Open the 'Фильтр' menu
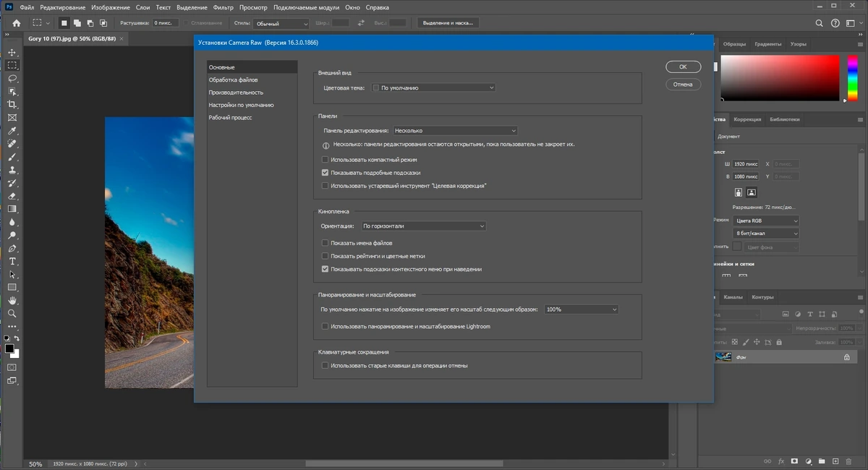This screenshot has height=470, width=868. point(223,7)
